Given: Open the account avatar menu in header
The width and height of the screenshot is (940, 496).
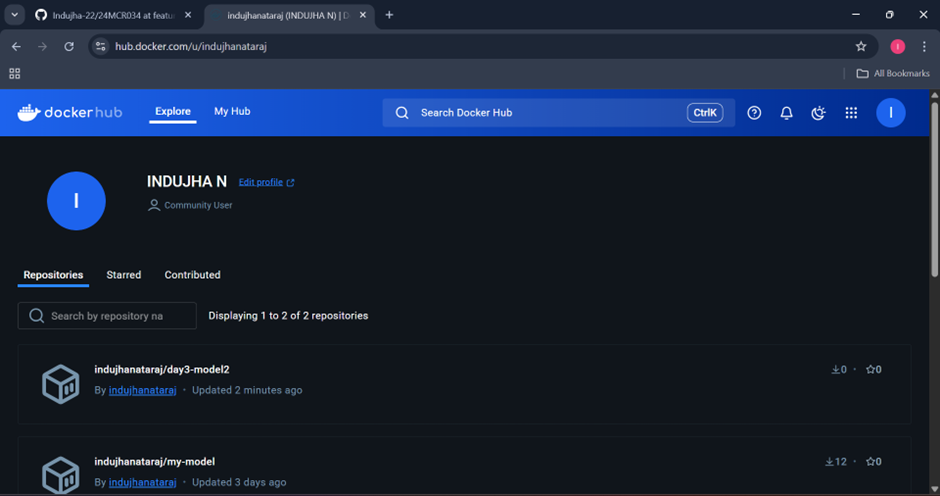Looking at the screenshot, I should pos(891,113).
